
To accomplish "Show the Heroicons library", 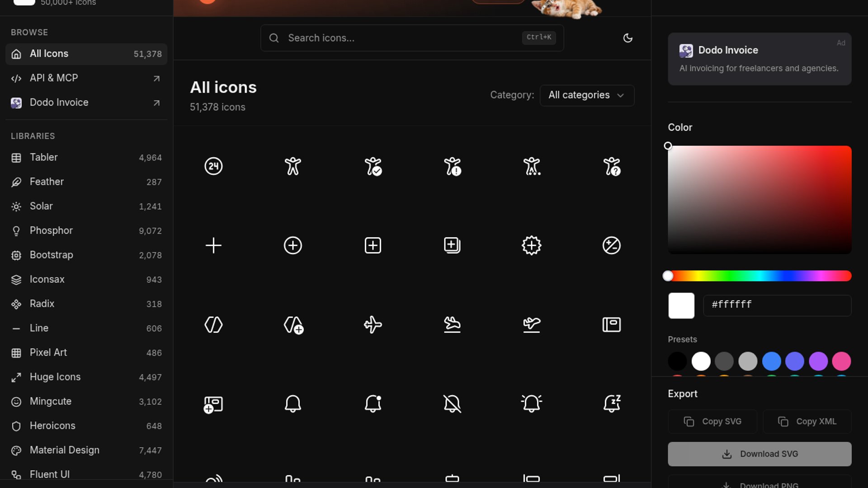I will 86,426.
